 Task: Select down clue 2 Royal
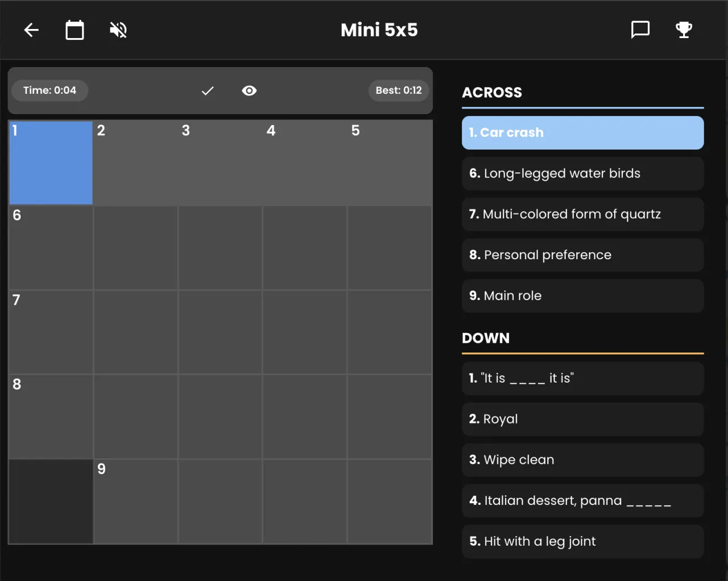[x=582, y=420]
